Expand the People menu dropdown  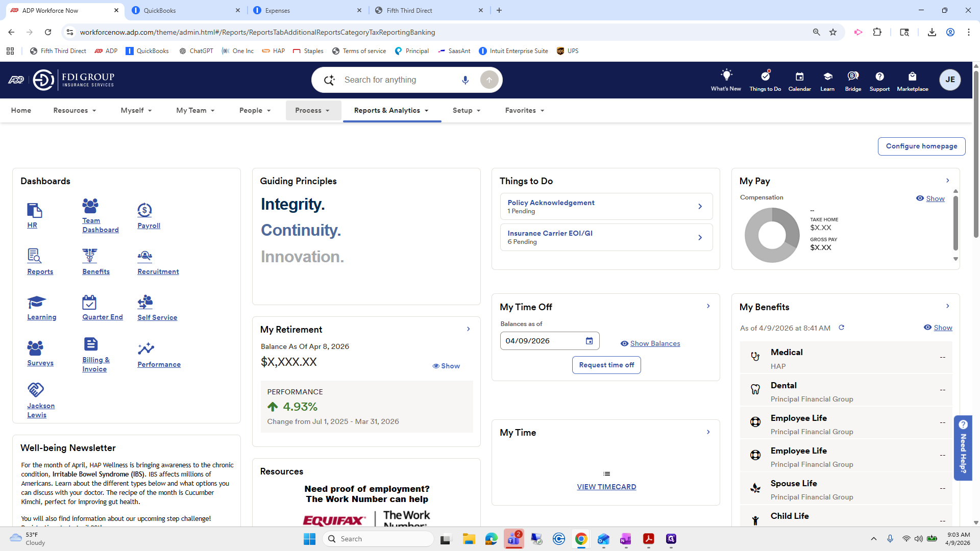tap(255, 110)
